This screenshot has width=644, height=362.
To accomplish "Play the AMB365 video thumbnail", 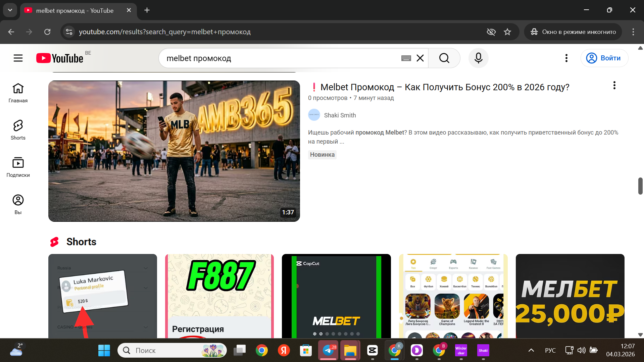I will tap(174, 151).
